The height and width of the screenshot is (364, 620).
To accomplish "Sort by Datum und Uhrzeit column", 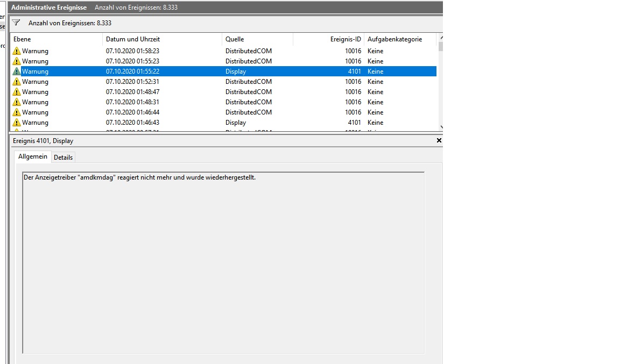I will [162, 39].
